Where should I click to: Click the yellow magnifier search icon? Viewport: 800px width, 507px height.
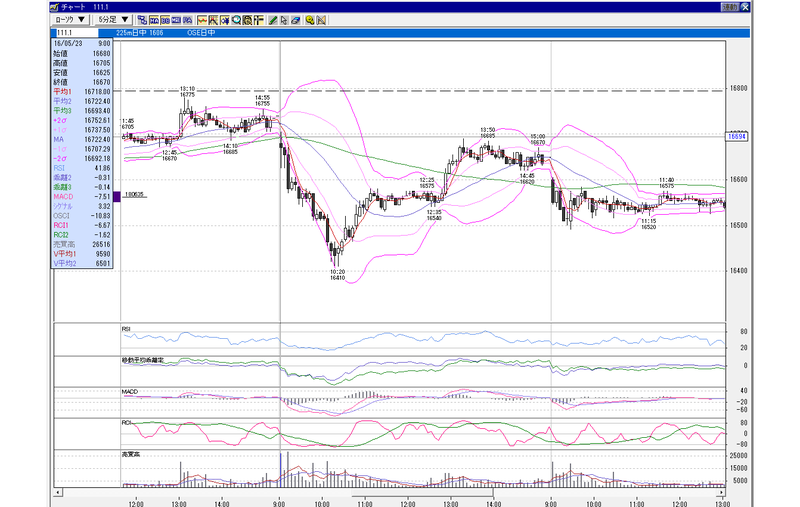point(310,20)
